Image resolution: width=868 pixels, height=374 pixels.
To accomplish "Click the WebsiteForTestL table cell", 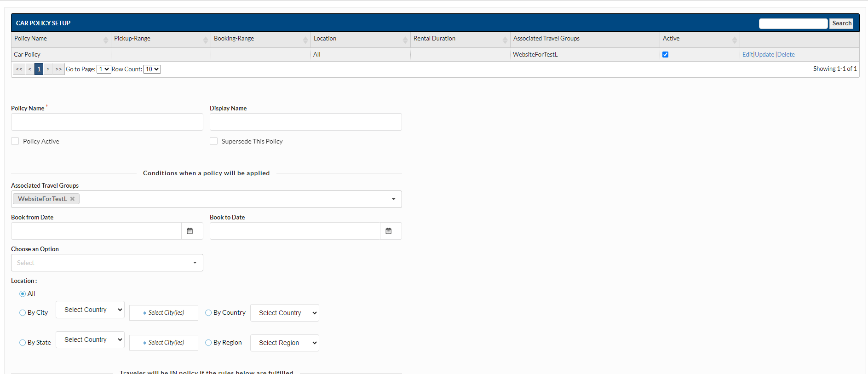I will [x=585, y=54].
